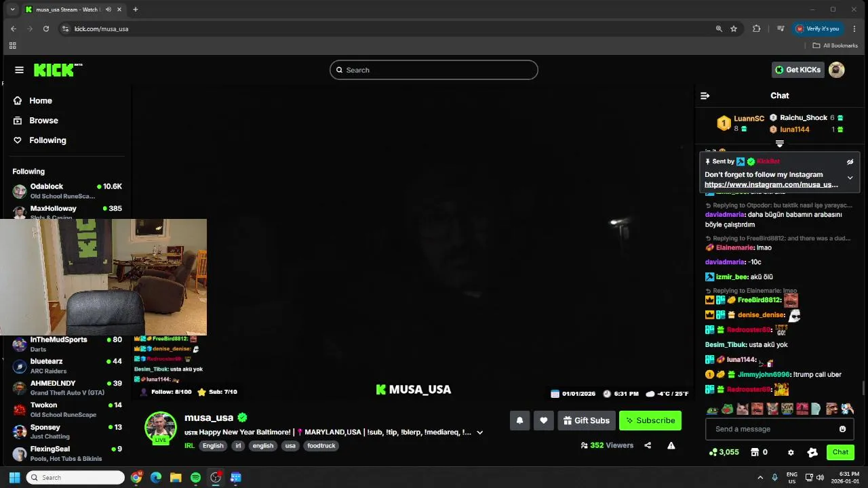The image size is (868, 488).
Task: Click the musa_usa LIVE avatar
Action: click(x=161, y=428)
